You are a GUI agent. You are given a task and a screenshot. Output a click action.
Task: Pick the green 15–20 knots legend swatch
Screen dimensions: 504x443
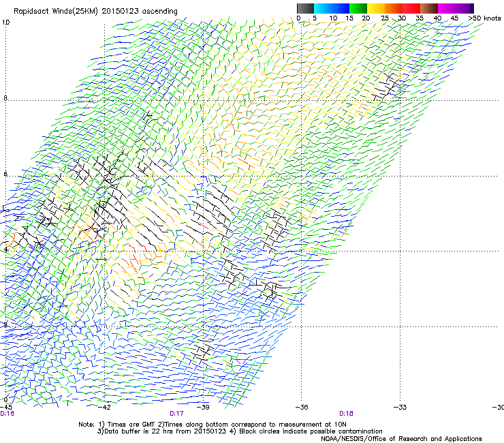coord(358,8)
